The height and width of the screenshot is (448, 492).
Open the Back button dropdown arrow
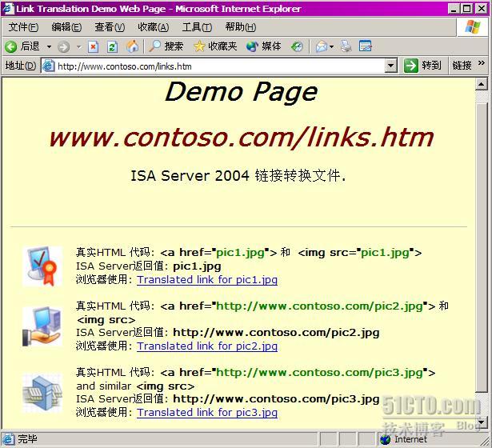(50, 47)
